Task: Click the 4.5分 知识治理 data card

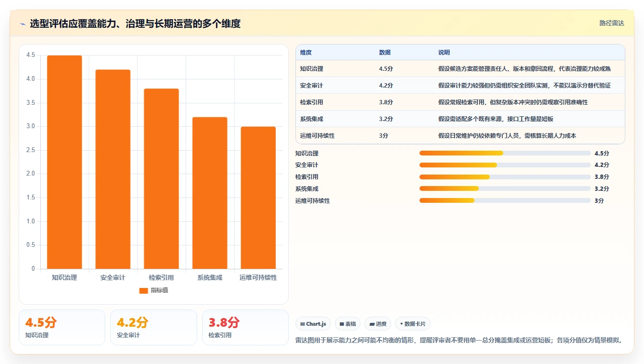Action: (x=62, y=327)
